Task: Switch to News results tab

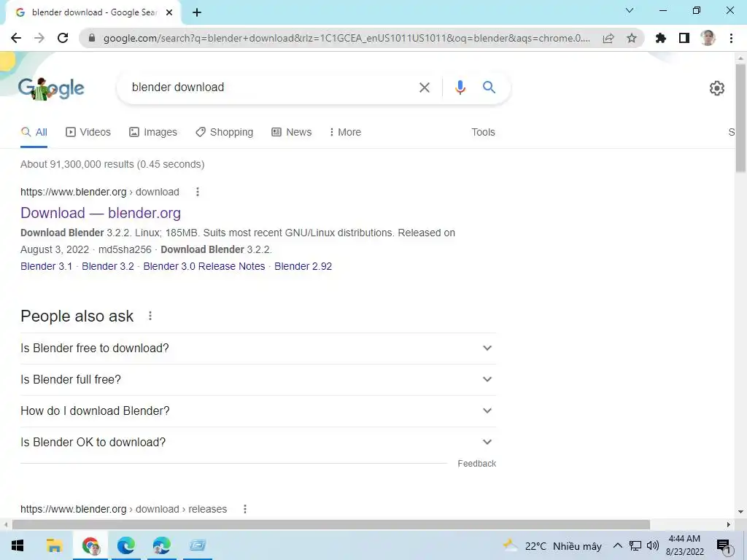Action: click(292, 132)
